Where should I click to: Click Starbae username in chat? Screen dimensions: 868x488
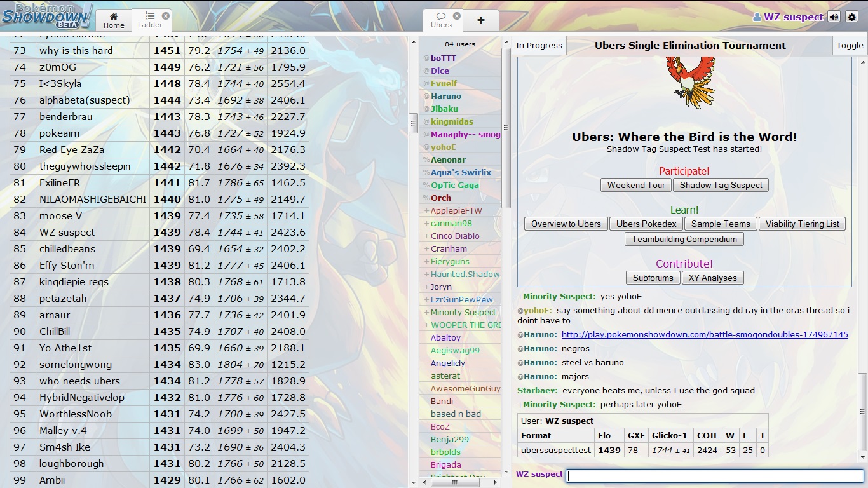coord(538,390)
